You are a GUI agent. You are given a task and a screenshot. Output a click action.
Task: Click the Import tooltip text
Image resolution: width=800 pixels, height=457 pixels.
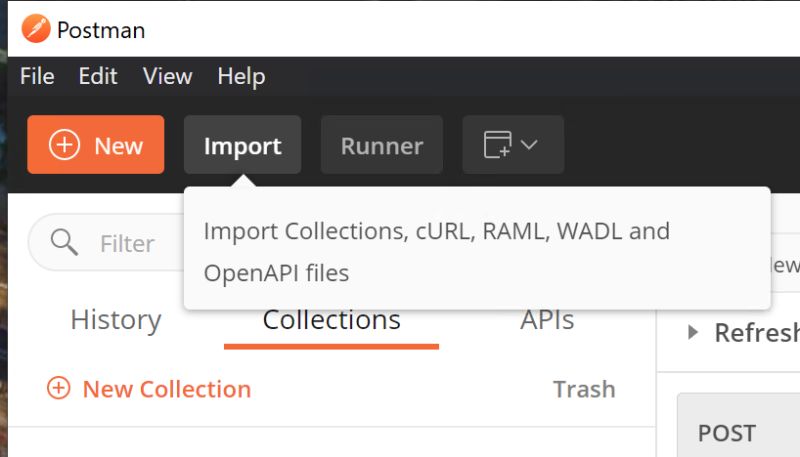[436, 252]
